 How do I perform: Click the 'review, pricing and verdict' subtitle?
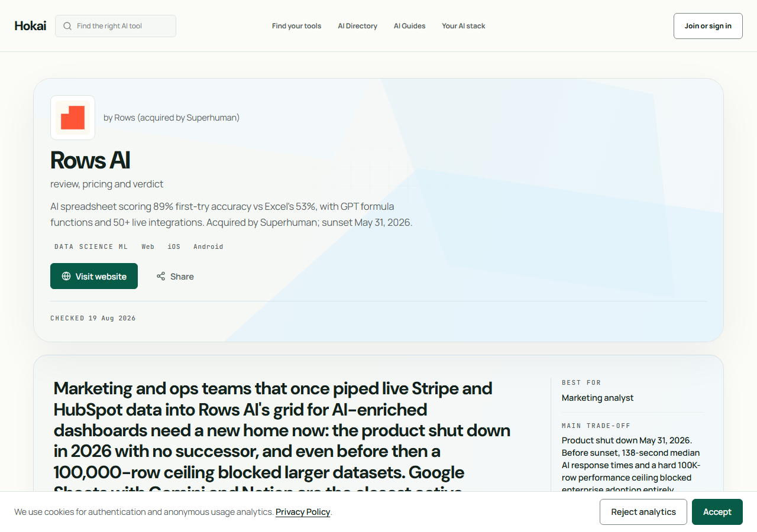[106, 184]
